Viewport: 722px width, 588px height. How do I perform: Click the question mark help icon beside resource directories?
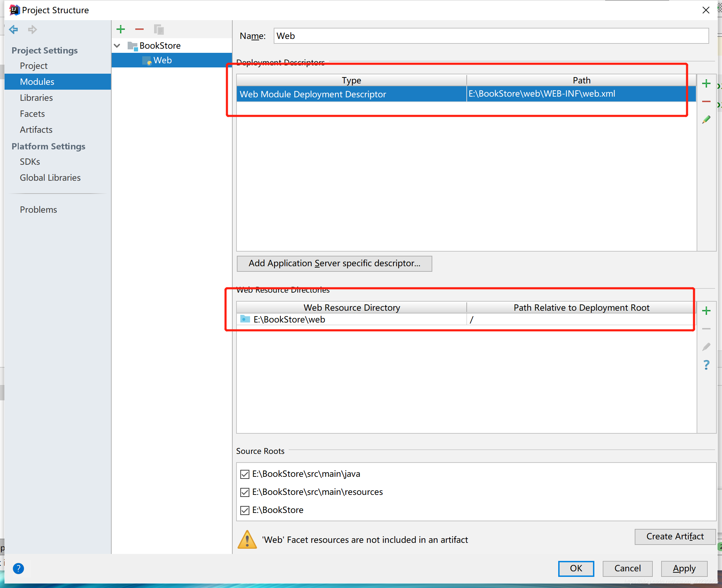pyautogui.click(x=706, y=365)
